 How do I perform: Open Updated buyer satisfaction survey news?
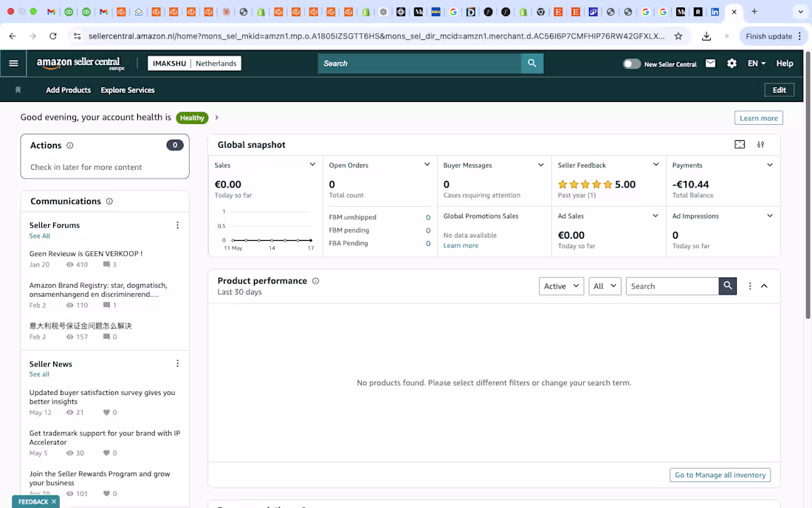pyautogui.click(x=102, y=397)
